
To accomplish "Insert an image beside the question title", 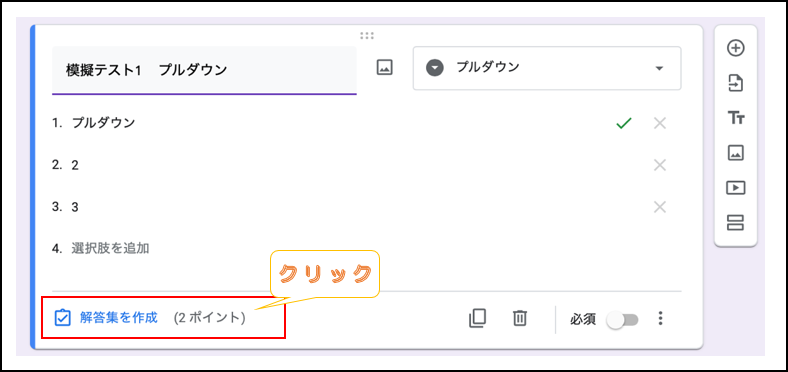I will (x=384, y=68).
